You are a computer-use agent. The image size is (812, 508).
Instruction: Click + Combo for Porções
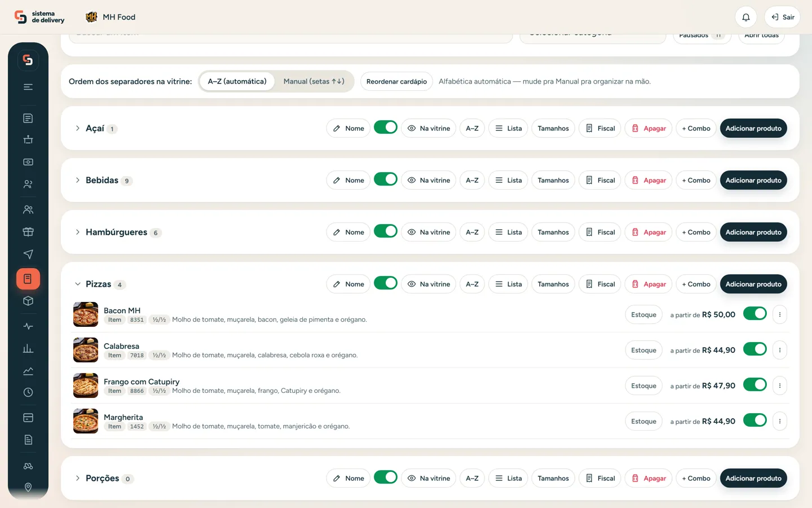coord(696,478)
